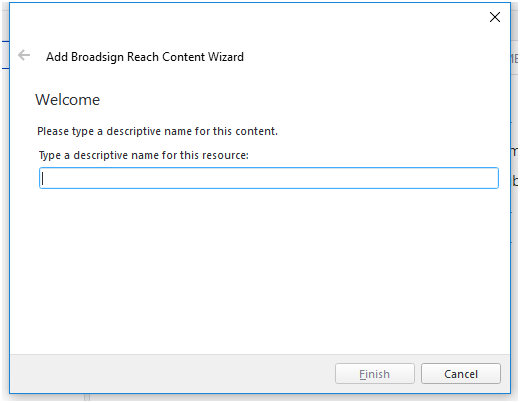Place cursor in the resource name box
This screenshot has height=403, width=520.
269,178
